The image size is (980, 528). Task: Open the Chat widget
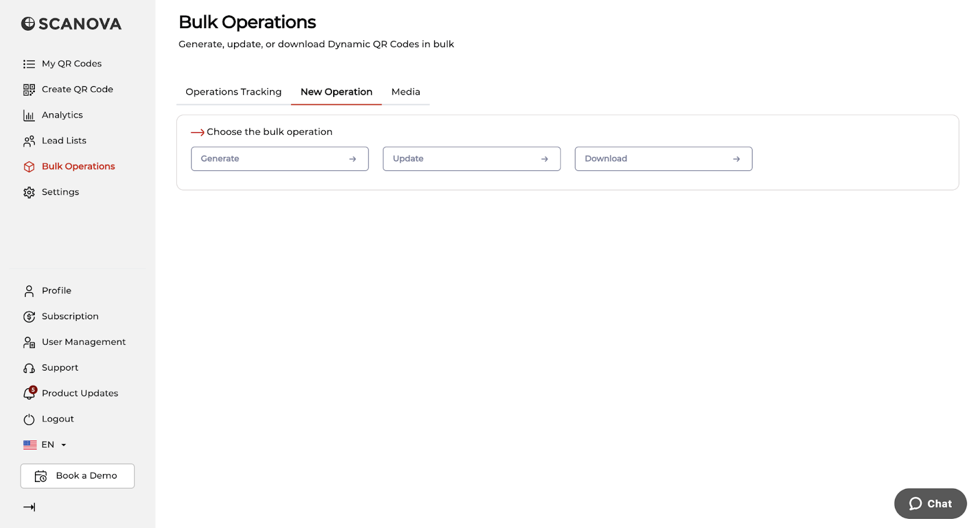(x=930, y=503)
